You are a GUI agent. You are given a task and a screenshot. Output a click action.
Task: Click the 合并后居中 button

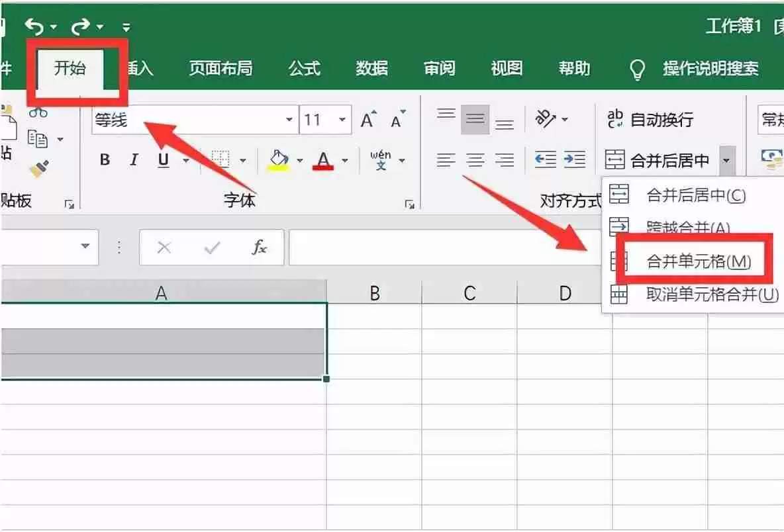point(657,160)
